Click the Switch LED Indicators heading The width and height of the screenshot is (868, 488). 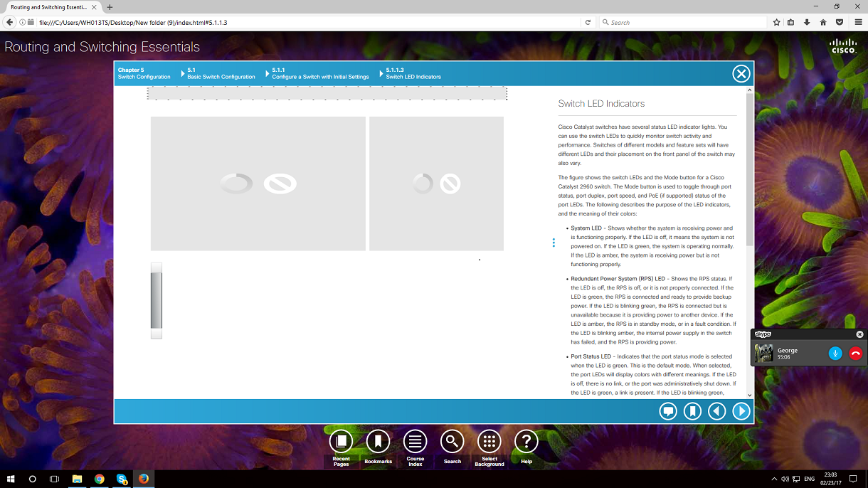pyautogui.click(x=601, y=104)
